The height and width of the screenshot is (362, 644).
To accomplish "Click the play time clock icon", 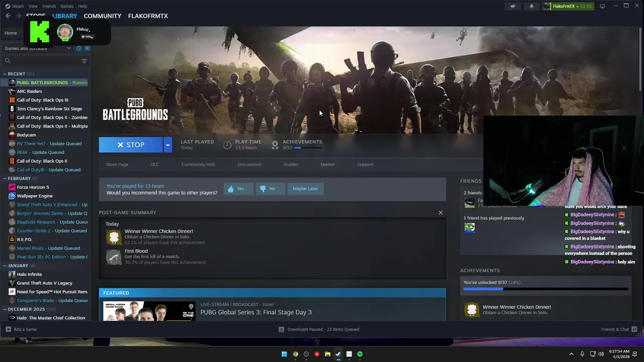I will click(x=227, y=145).
